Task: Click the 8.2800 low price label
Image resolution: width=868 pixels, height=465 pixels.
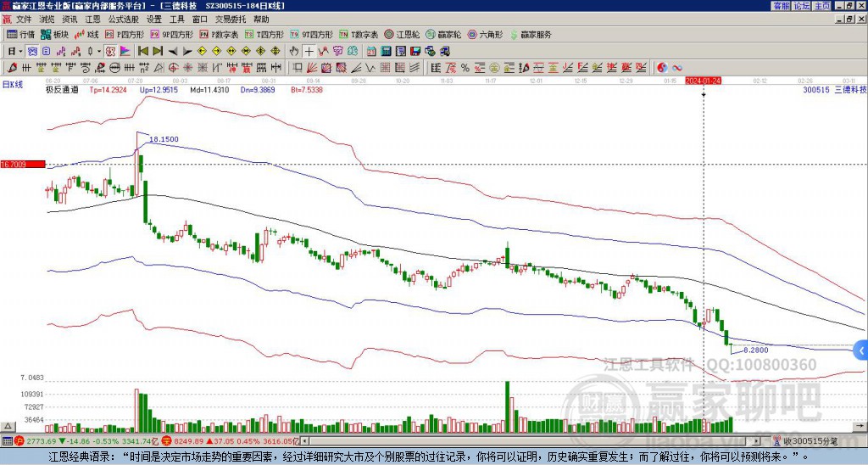Action: pos(755,350)
